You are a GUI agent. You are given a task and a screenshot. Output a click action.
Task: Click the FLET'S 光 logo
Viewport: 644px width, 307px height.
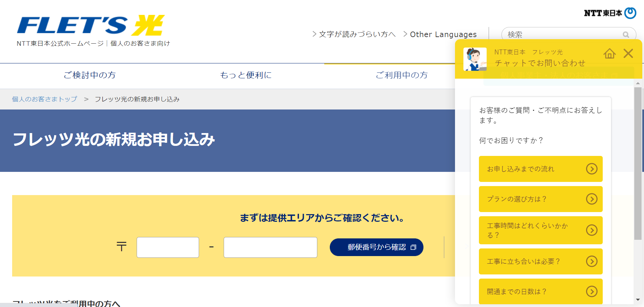tap(91, 25)
